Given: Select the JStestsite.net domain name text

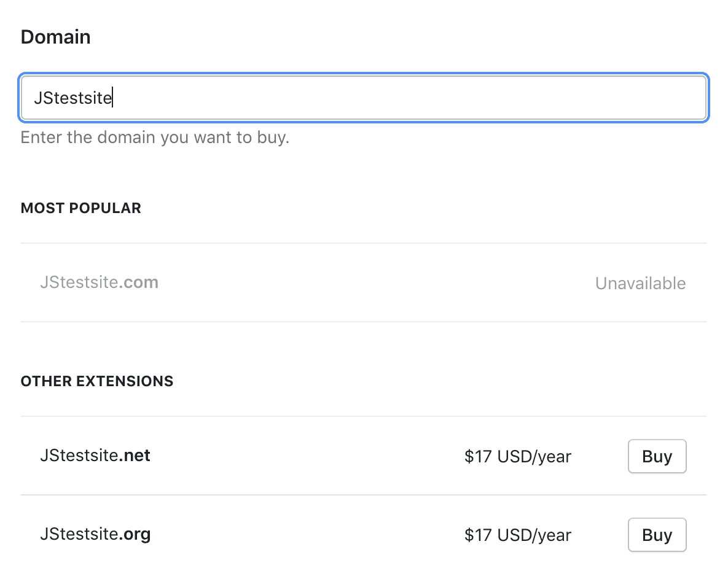Looking at the screenshot, I should [95, 456].
